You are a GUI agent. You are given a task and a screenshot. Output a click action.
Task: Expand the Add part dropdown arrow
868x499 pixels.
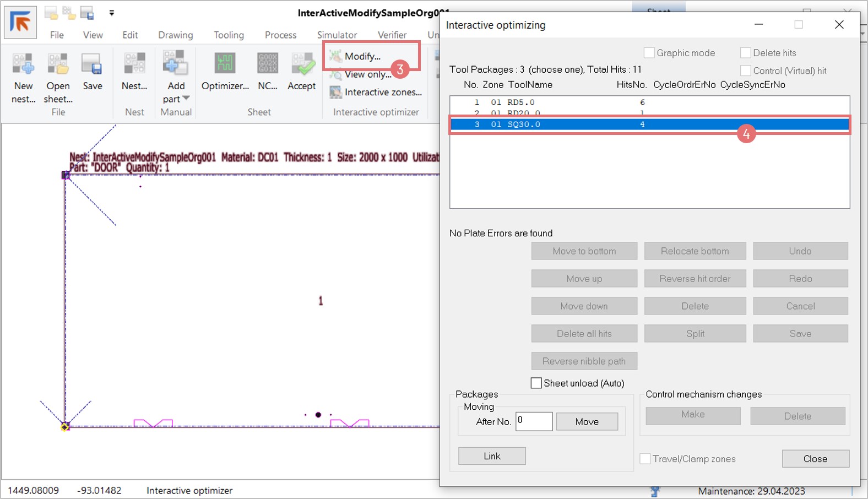pyautogui.click(x=186, y=99)
